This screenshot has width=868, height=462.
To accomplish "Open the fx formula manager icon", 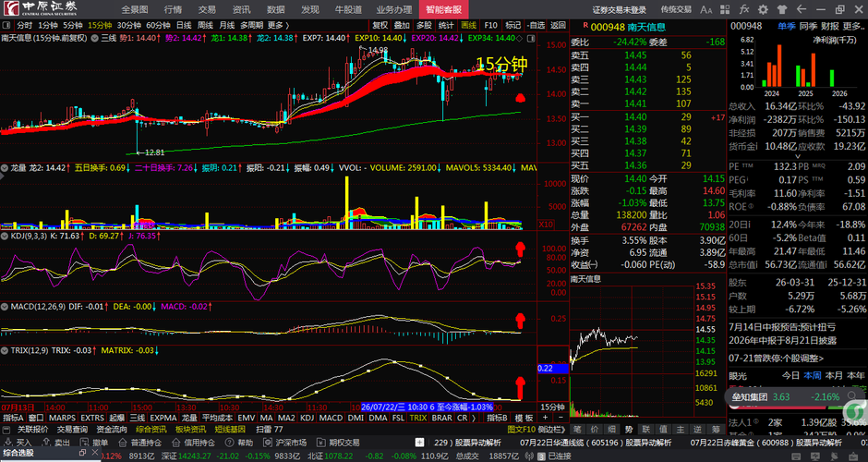I will pyautogui.click(x=744, y=9).
